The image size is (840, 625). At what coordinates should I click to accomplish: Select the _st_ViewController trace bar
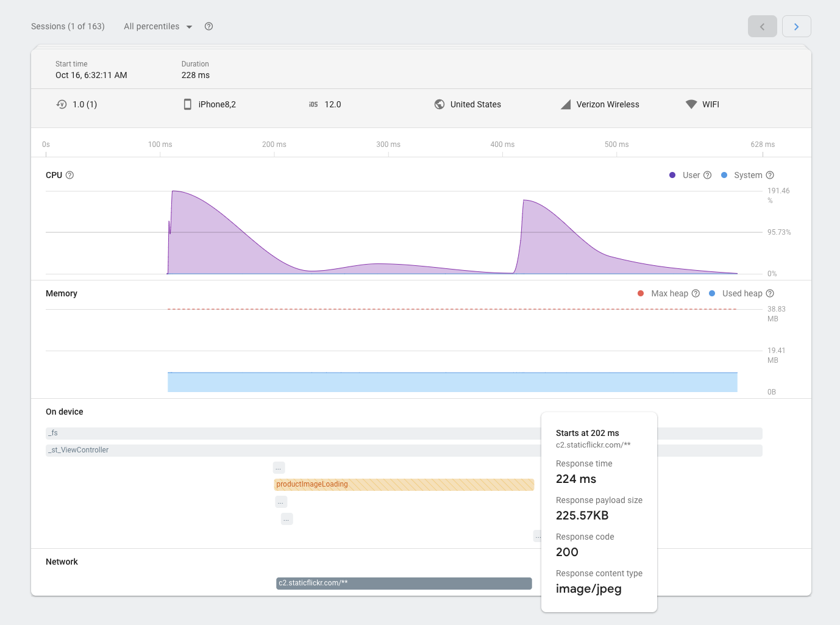point(293,451)
